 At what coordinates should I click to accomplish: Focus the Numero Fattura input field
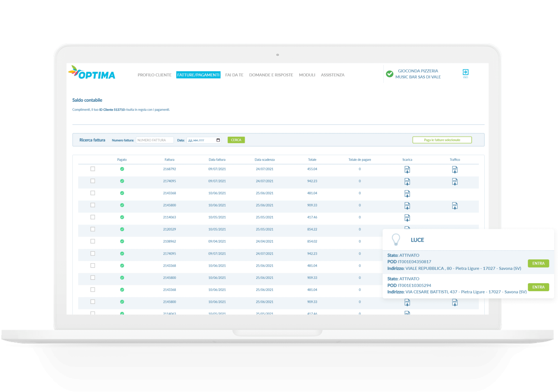coord(155,140)
